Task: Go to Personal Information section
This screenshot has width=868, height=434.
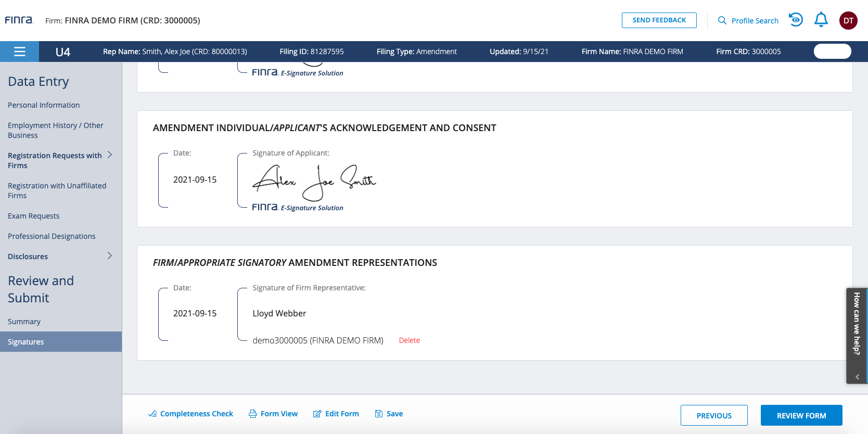Action: (x=44, y=105)
